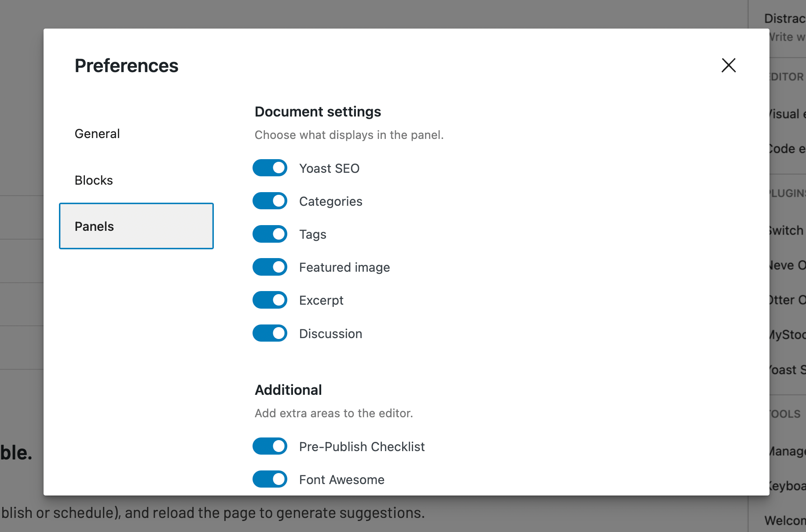Switch to the General preferences tab
The width and height of the screenshot is (806, 532).
click(97, 133)
